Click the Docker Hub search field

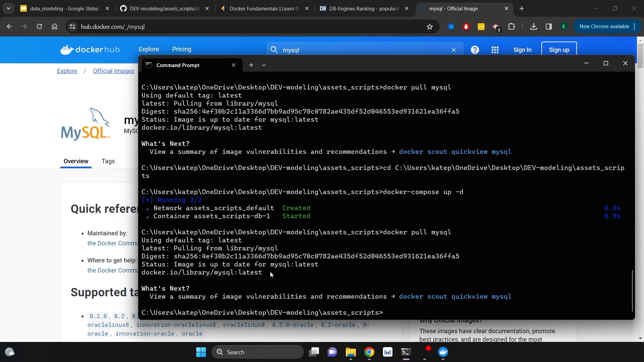point(365,50)
